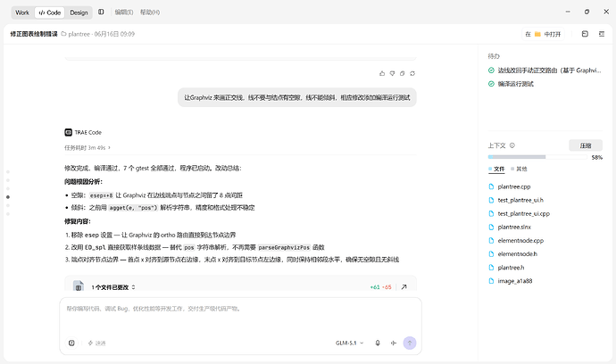This screenshot has width=616, height=364.
Task: Click the plantree project folder label
Action: pyautogui.click(x=75, y=34)
